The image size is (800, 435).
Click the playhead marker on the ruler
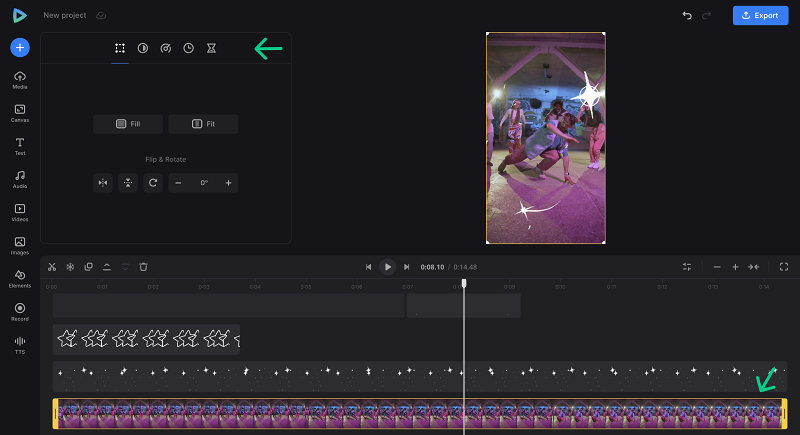464,283
